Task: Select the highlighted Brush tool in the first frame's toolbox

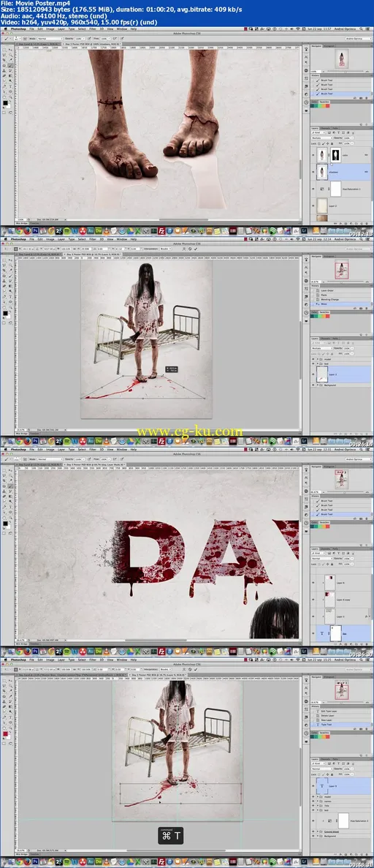Action: 10,65
